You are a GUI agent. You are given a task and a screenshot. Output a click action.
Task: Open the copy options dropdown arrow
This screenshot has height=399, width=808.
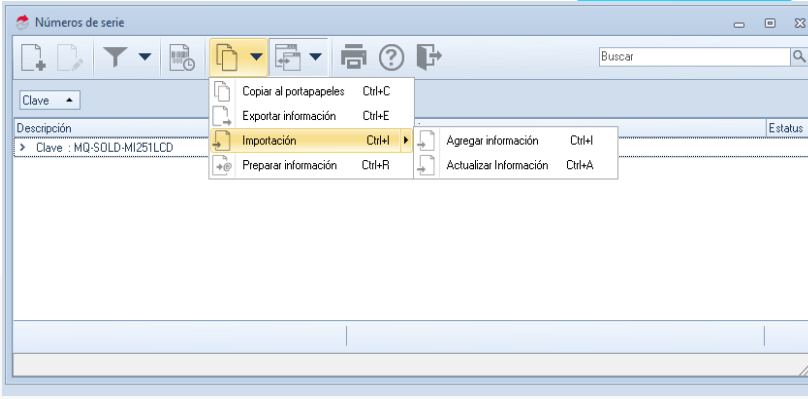click(256, 56)
